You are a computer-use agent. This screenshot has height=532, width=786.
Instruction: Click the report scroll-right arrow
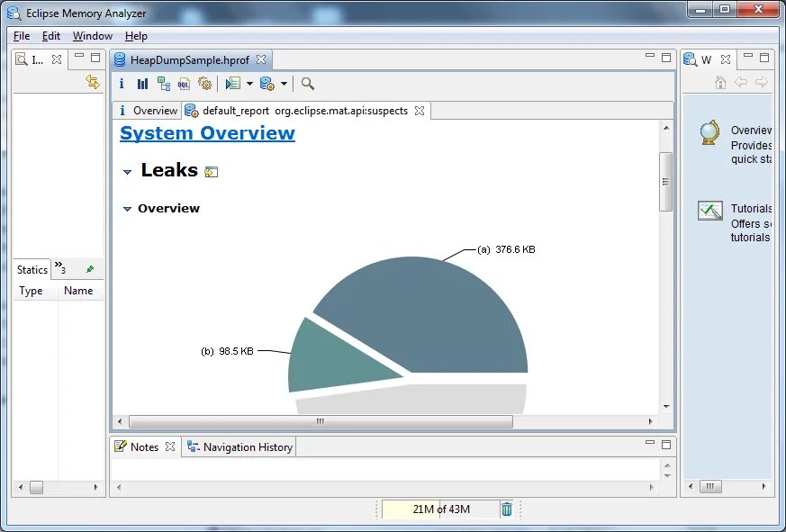(650, 421)
